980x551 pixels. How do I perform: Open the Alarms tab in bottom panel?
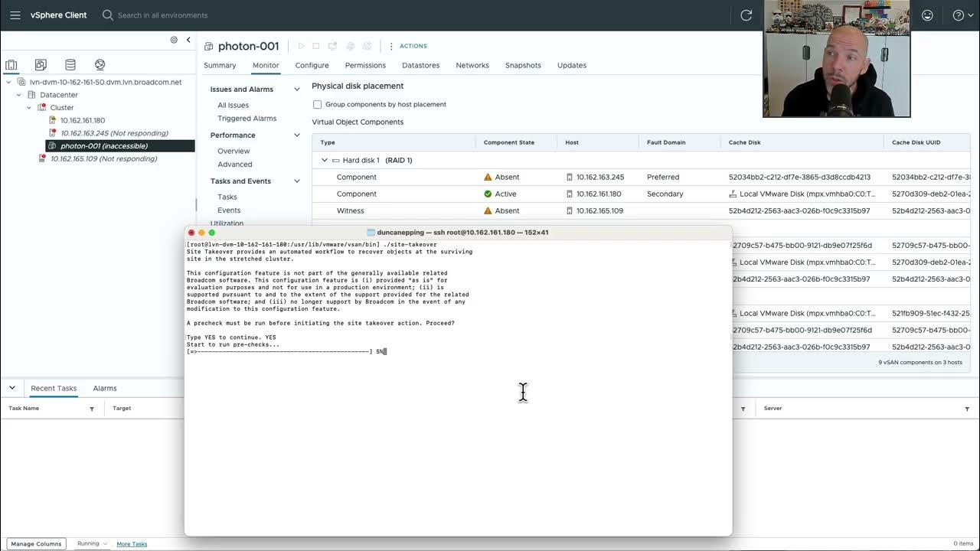(105, 389)
